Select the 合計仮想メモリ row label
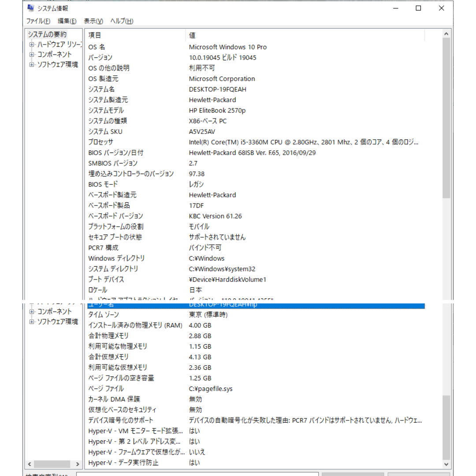The image size is (476, 476). coord(108,357)
